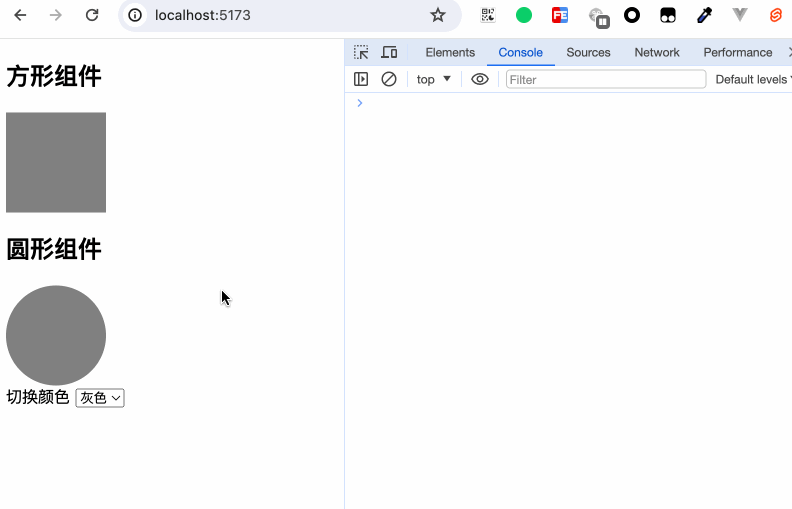Viewport: 792px width, 509px height.
Task: Open the top JavaScript context dropdown
Action: tap(434, 79)
